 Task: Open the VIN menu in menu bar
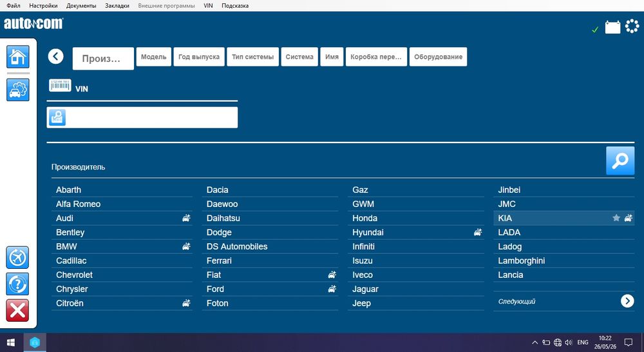click(x=208, y=6)
